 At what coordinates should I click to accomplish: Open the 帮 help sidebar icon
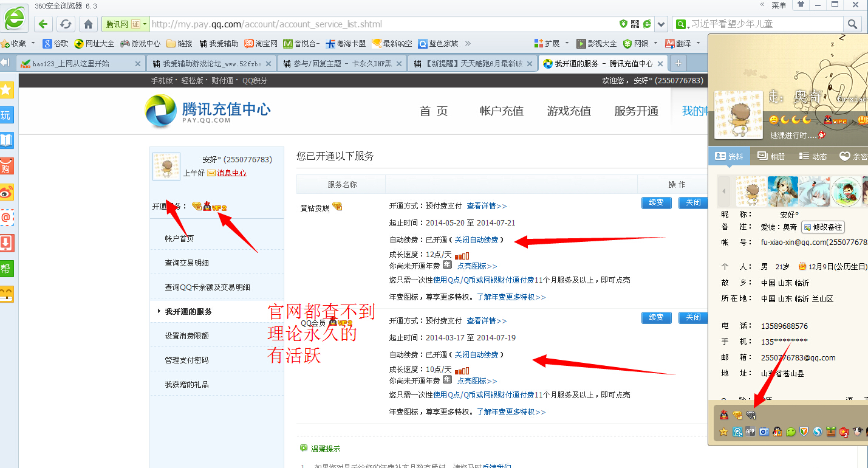[7, 269]
